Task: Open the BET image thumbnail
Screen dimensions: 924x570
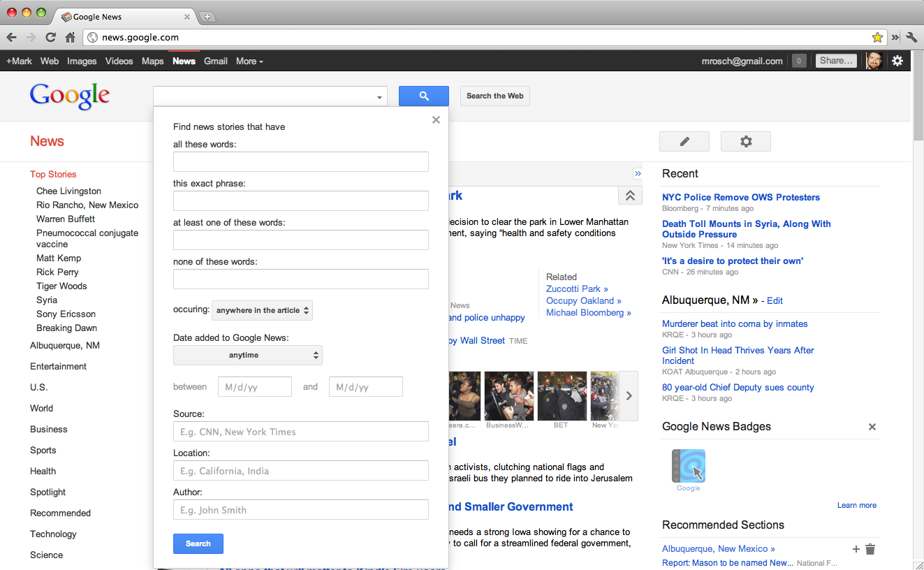Action: [562, 395]
